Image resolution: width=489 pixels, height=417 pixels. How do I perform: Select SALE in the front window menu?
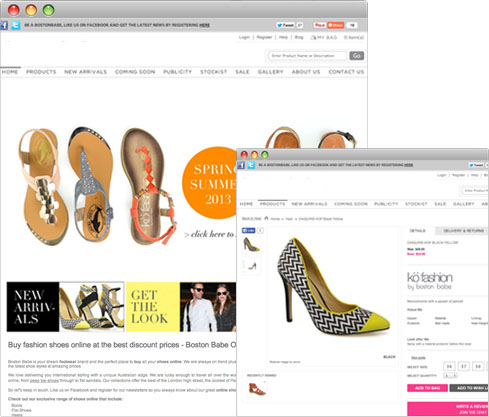coord(440,204)
